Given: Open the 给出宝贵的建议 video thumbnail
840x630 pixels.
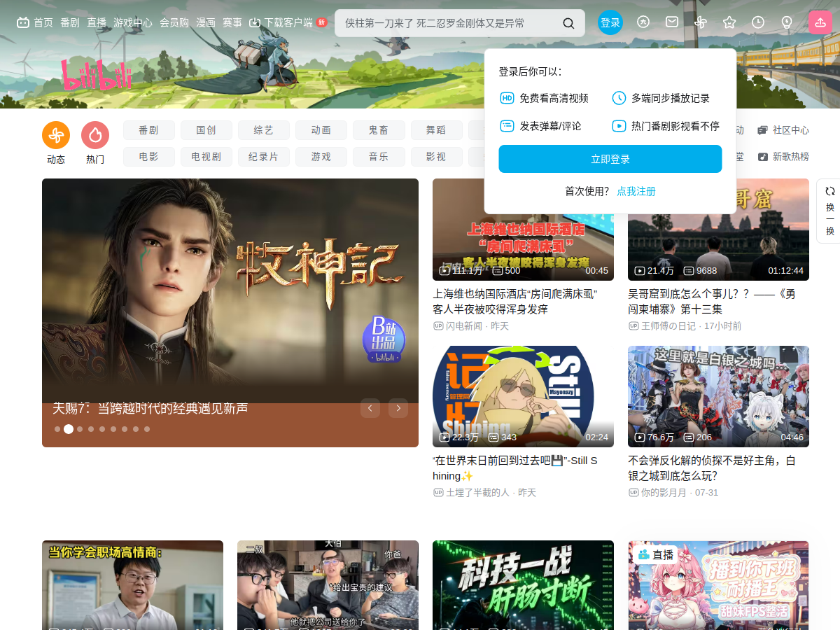Looking at the screenshot, I should click(x=328, y=585).
